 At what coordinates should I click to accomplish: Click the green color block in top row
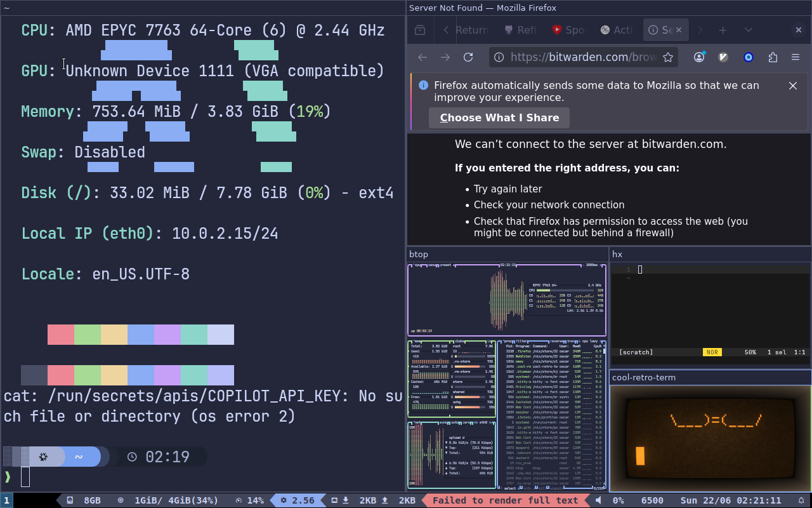pos(88,335)
